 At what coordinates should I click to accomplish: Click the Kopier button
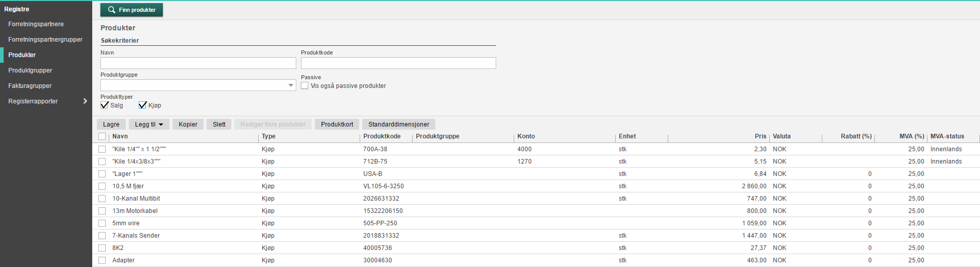[188, 124]
